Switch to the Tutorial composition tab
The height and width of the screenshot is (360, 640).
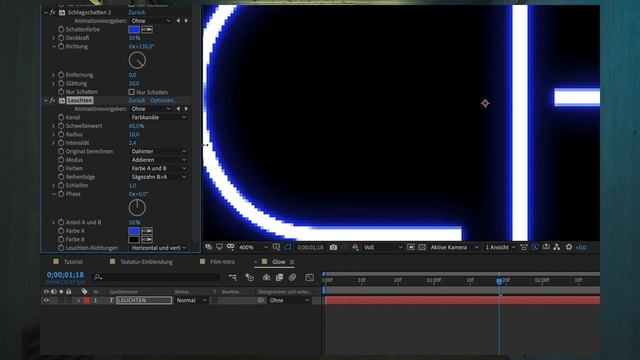73,262
